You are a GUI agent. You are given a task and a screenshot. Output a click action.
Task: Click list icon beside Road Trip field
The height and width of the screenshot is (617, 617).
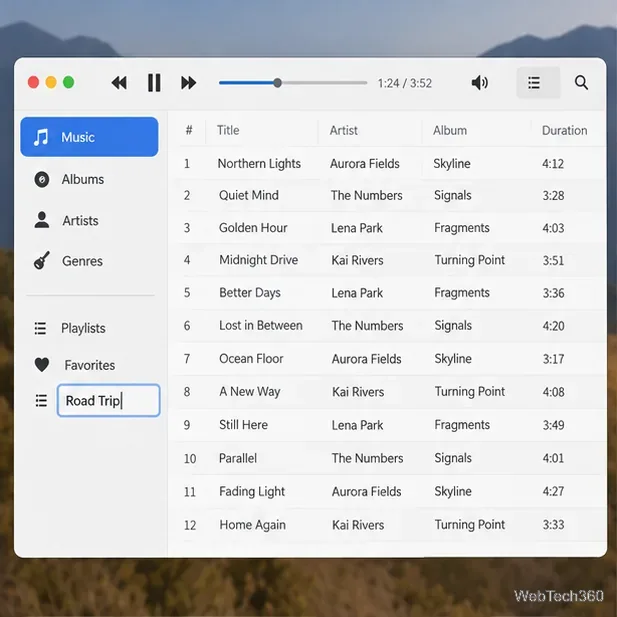41,401
